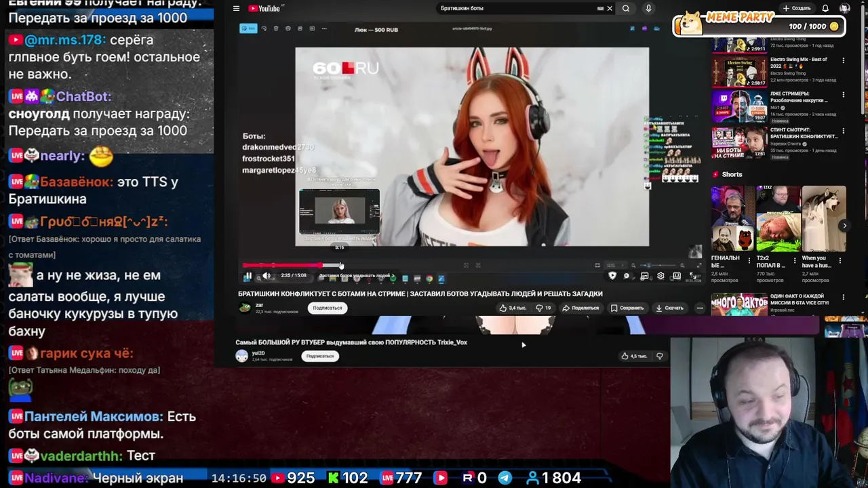Toggle subtitles on the player
868x488 pixels.
pos(644,276)
